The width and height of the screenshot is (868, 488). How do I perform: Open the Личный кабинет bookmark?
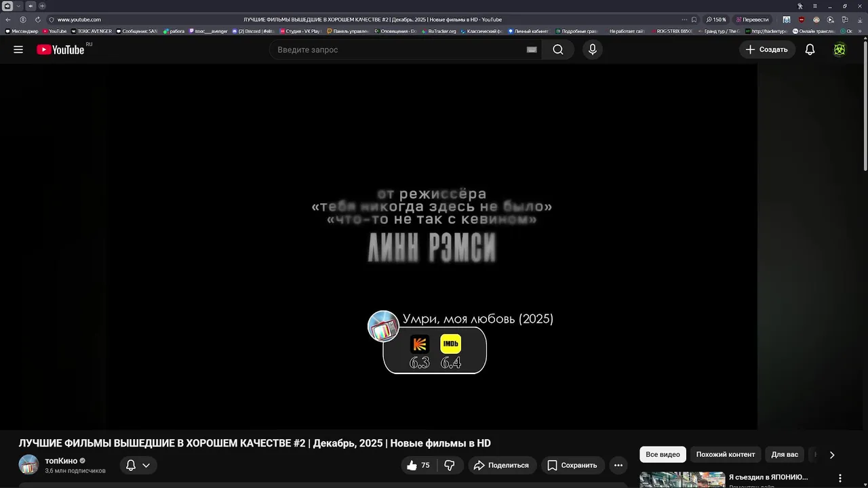coord(528,31)
